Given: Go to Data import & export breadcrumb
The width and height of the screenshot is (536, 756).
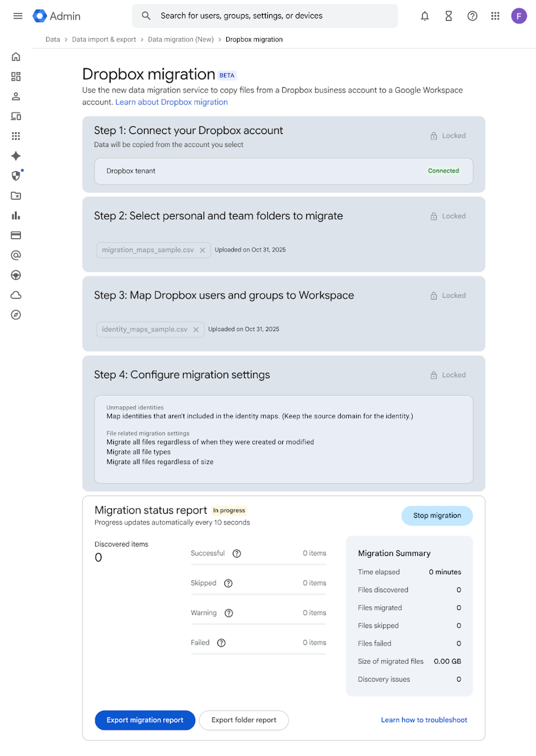Looking at the screenshot, I should [x=104, y=39].
